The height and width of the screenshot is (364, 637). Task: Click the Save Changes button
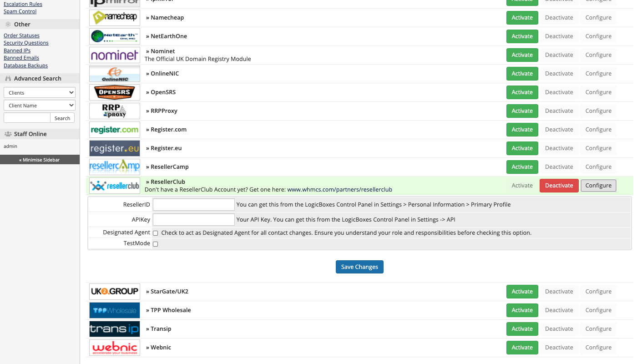tap(359, 267)
